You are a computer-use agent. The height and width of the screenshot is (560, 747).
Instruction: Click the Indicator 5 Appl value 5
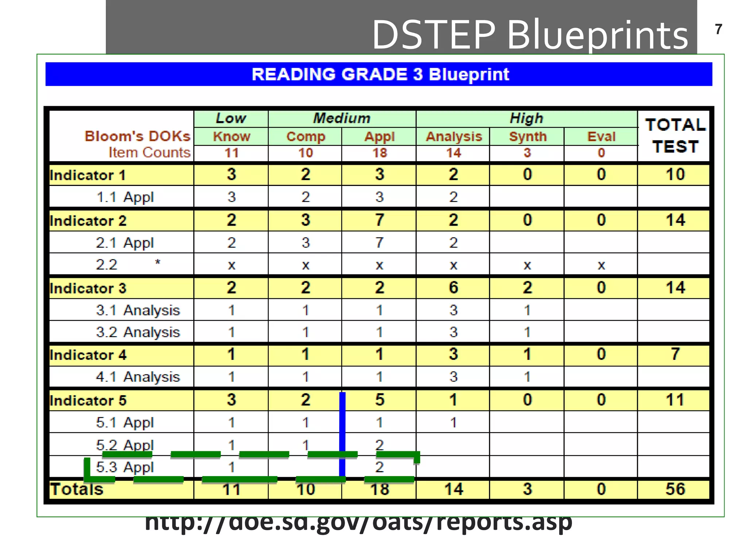[x=379, y=400]
